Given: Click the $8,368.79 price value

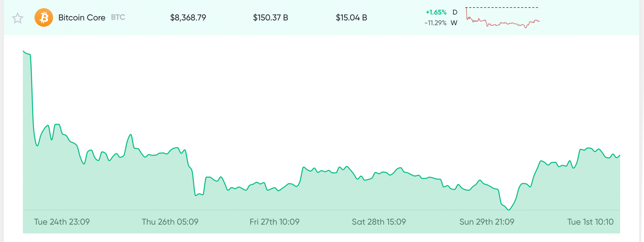Looking at the screenshot, I should 188,17.
